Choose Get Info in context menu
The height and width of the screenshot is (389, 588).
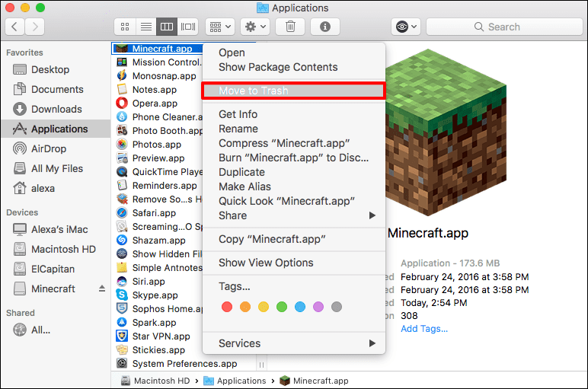tap(294, 114)
